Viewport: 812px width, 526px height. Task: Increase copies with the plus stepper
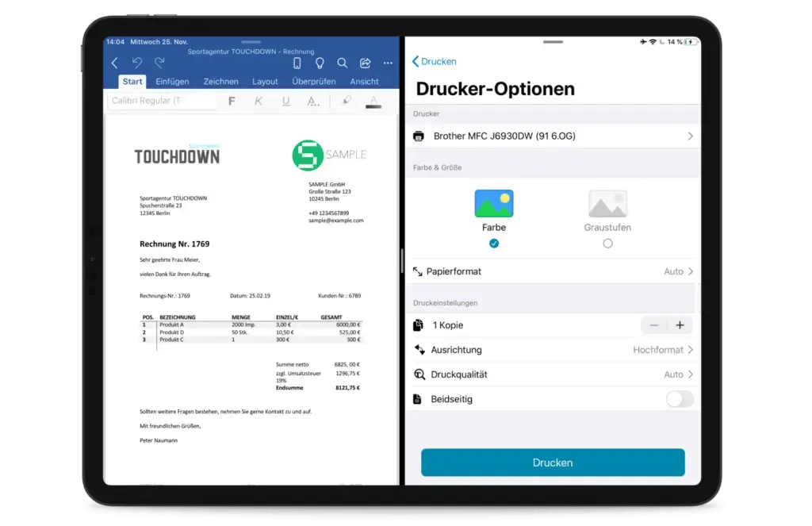[x=680, y=325]
